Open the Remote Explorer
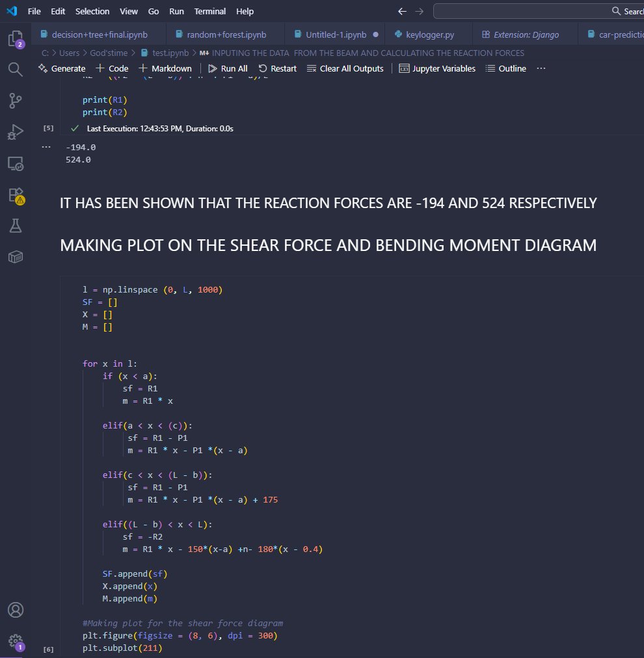 pyautogui.click(x=14, y=163)
